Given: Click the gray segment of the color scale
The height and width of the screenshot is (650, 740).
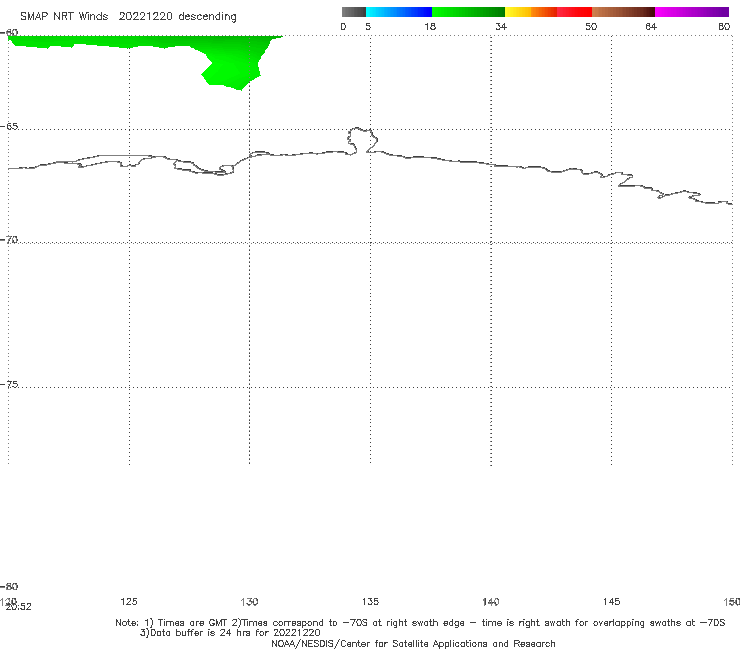Looking at the screenshot, I should tap(354, 12).
